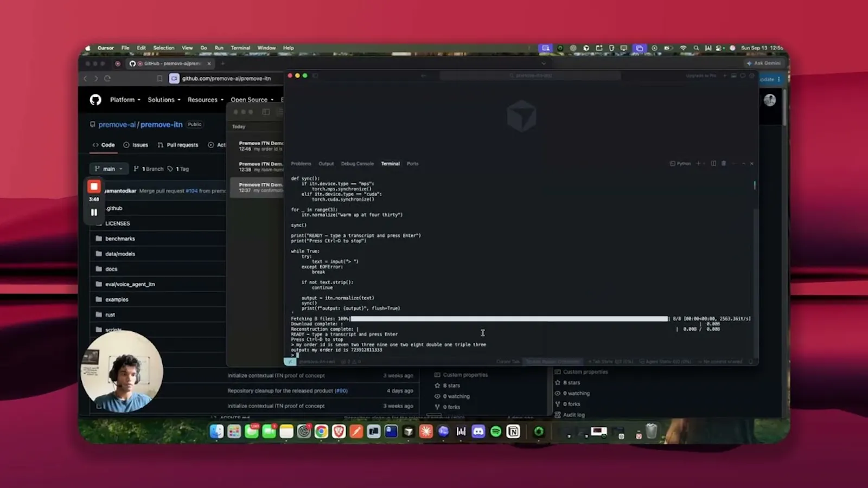Kill terminal with the trash icon
The image size is (868, 488).
click(723, 163)
